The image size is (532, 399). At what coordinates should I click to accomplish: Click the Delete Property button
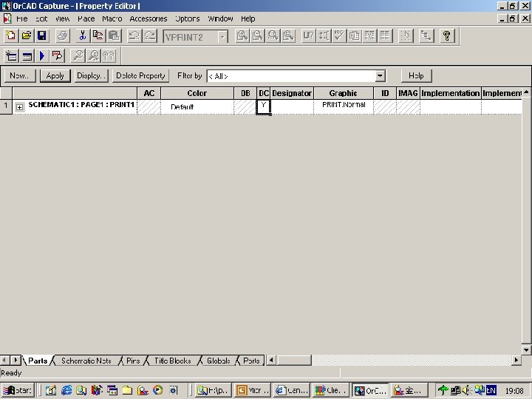pos(140,75)
